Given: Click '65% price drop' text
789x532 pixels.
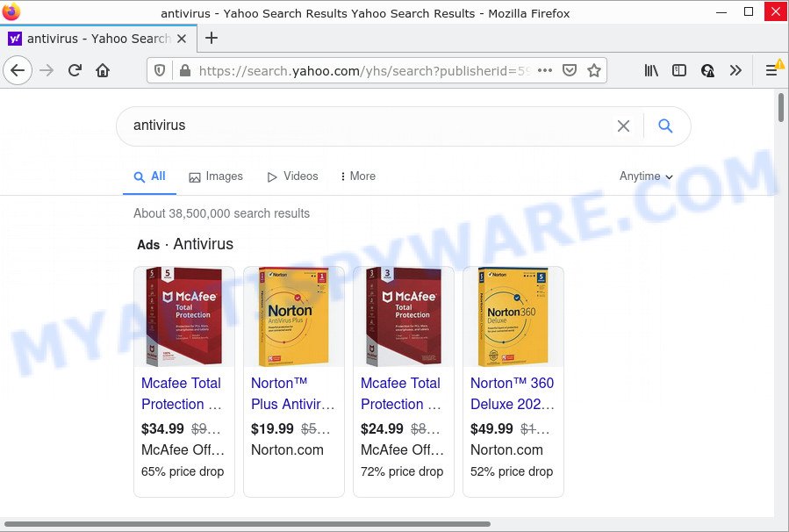Looking at the screenshot, I should [x=183, y=471].
